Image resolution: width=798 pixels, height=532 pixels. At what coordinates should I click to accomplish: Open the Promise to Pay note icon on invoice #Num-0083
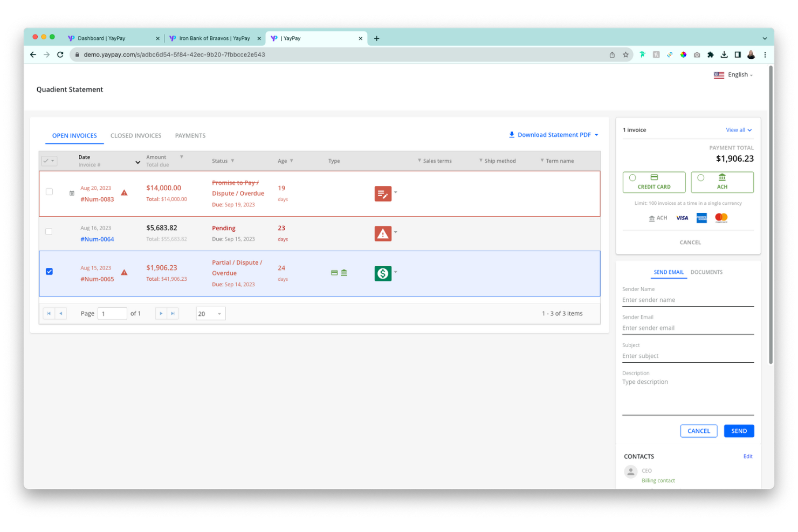(383, 194)
